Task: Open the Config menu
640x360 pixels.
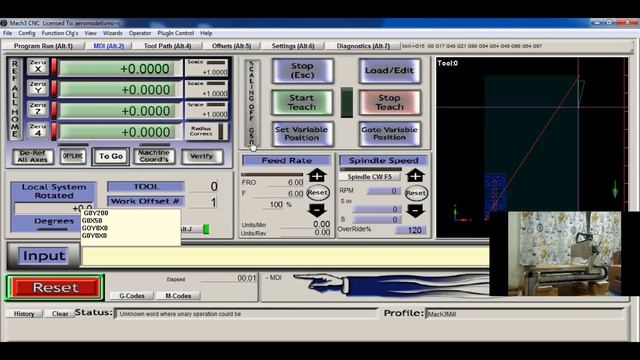Action: (x=27, y=33)
